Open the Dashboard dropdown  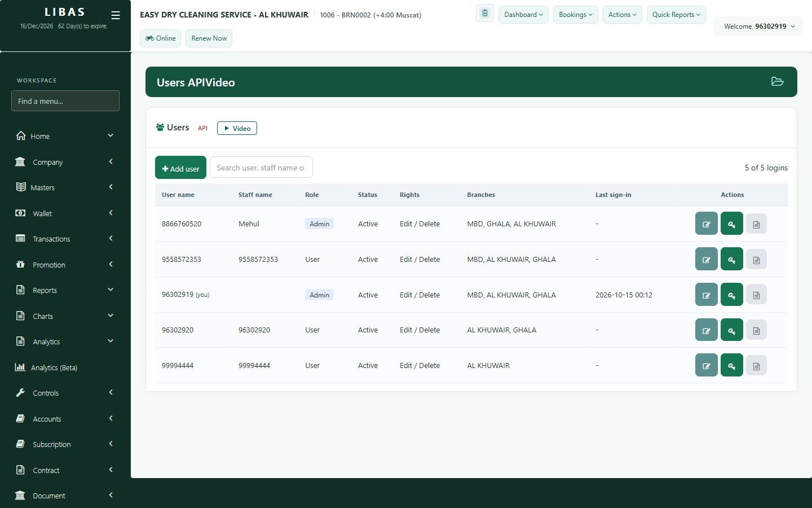(x=523, y=15)
